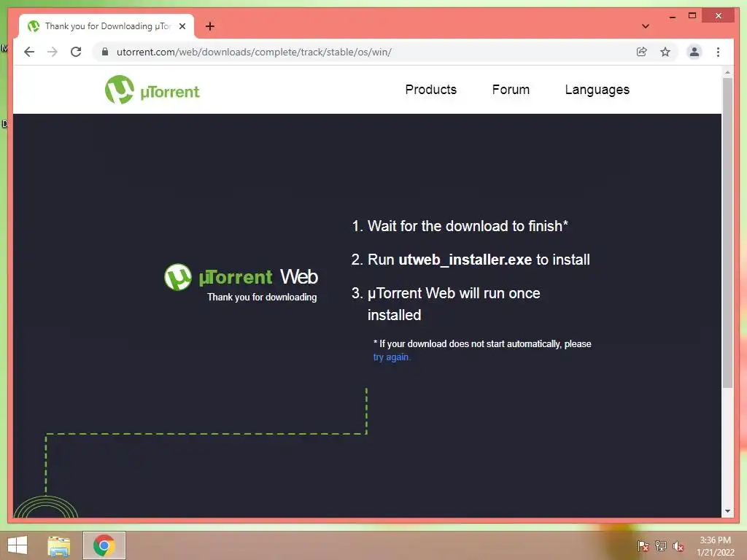Click the page scrollbar thumb
The image size is (747, 560).
pos(727,233)
